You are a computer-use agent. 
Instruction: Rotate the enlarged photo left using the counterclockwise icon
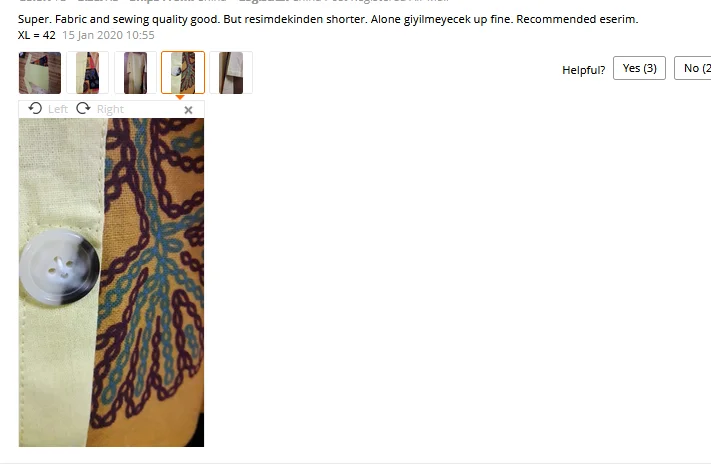(x=35, y=109)
